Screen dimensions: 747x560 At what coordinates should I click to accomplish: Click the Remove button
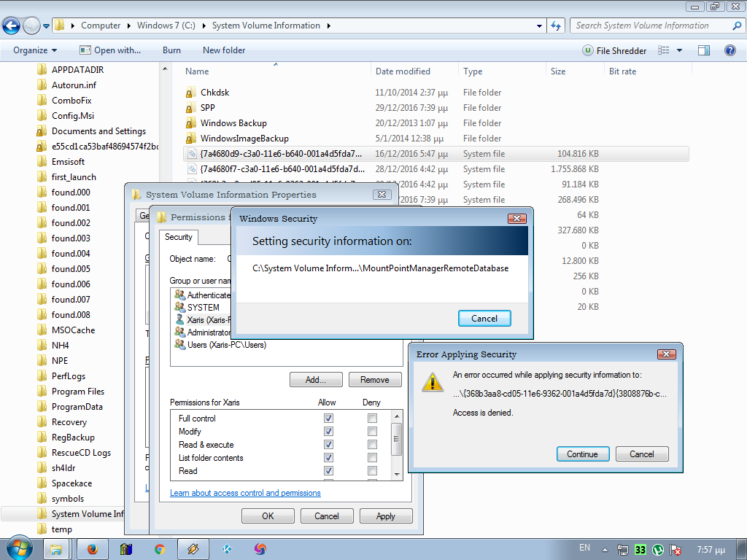(375, 380)
